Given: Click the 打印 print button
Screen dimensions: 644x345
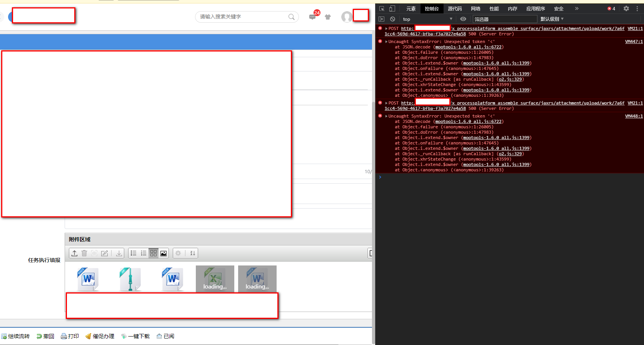Looking at the screenshot, I should (70, 336).
